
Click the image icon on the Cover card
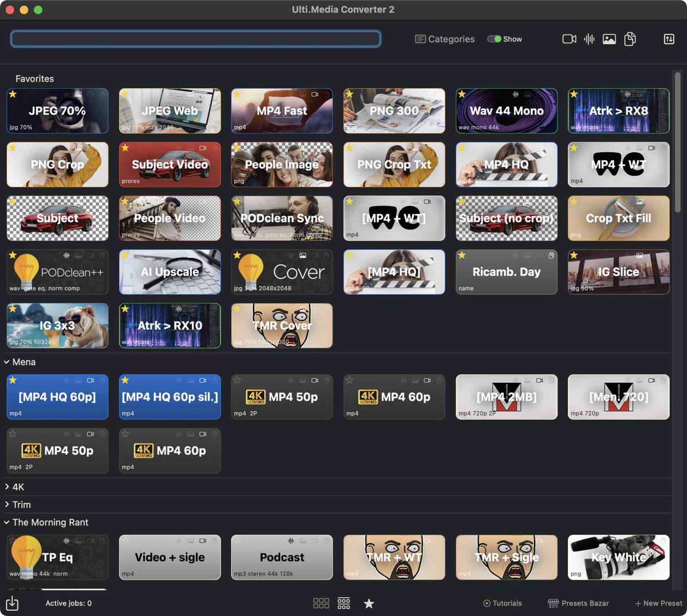pyautogui.click(x=303, y=255)
